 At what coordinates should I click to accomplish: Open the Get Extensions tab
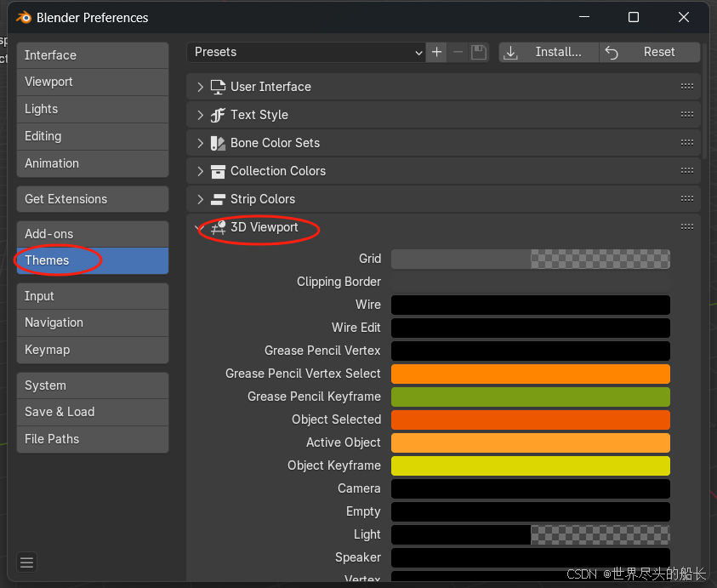click(x=93, y=199)
